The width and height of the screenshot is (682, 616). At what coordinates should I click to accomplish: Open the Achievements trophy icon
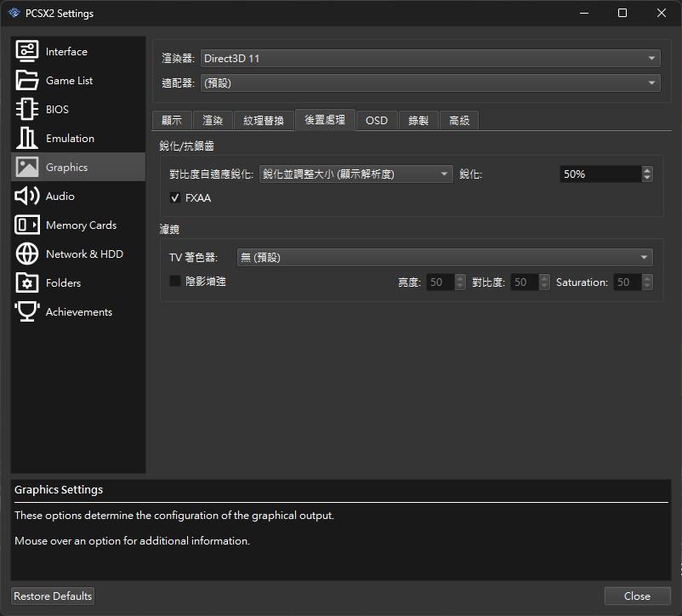pyautogui.click(x=27, y=312)
